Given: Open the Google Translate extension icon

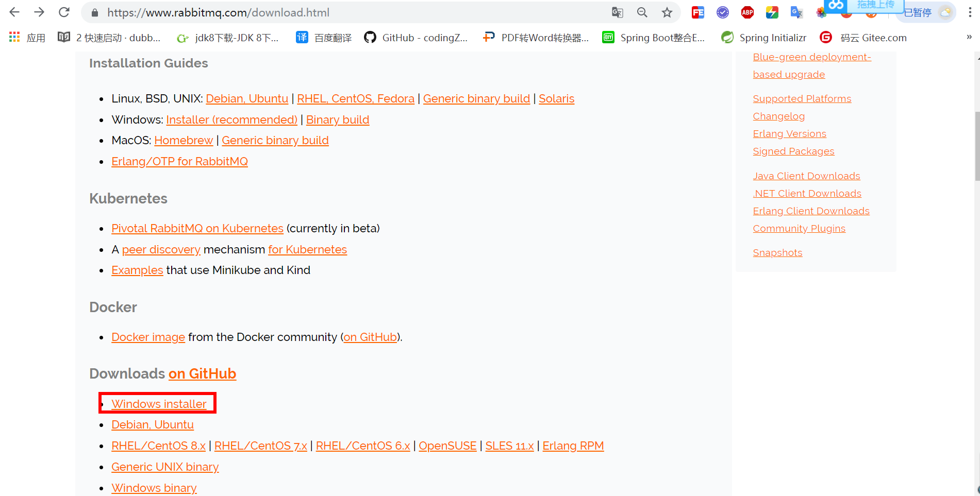Looking at the screenshot, I should [x=796, y=12].
